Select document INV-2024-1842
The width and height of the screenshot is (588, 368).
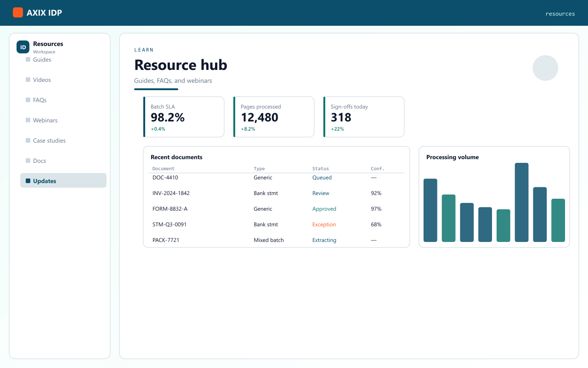(x=171, y=193)
